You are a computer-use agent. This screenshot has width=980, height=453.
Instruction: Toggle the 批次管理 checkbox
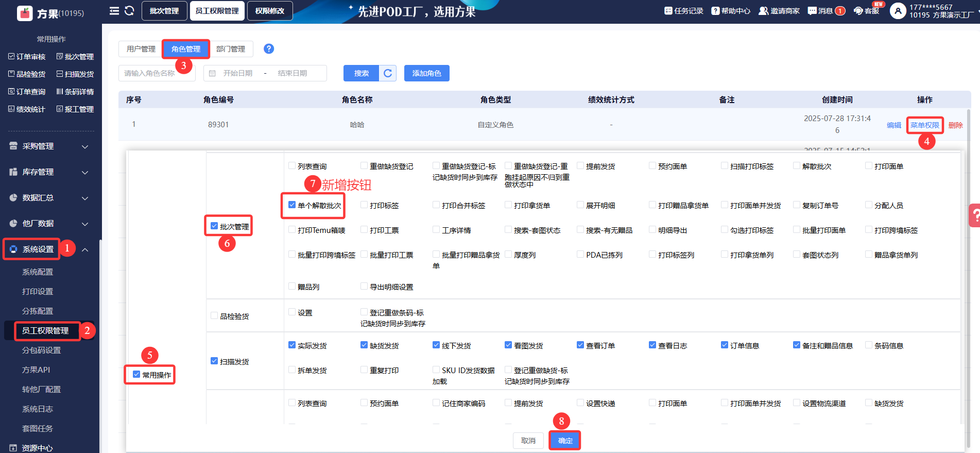214,226
